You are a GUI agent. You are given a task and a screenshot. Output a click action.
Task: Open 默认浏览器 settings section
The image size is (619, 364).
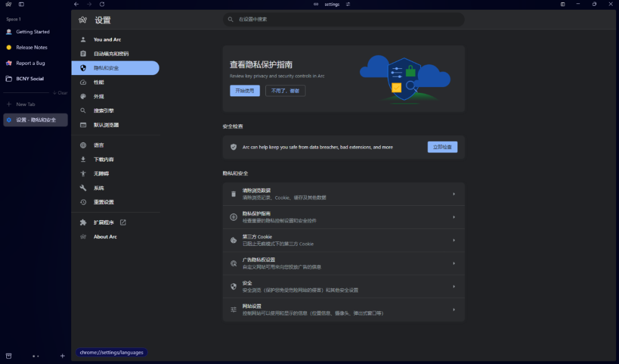pyautogui.click(x=115, y=125)
